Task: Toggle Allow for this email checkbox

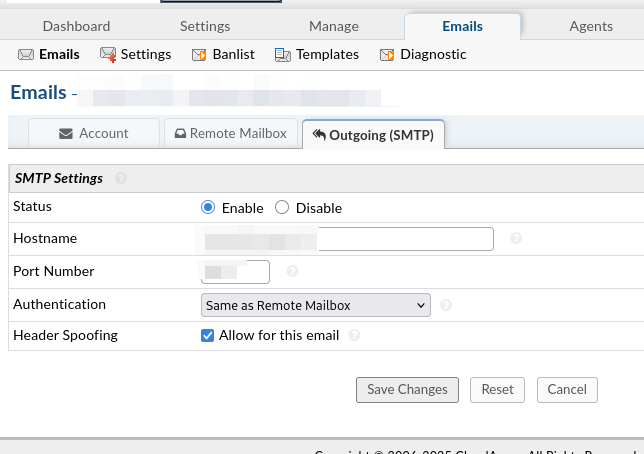Action: pyautogui.click(x=208, y=336)
